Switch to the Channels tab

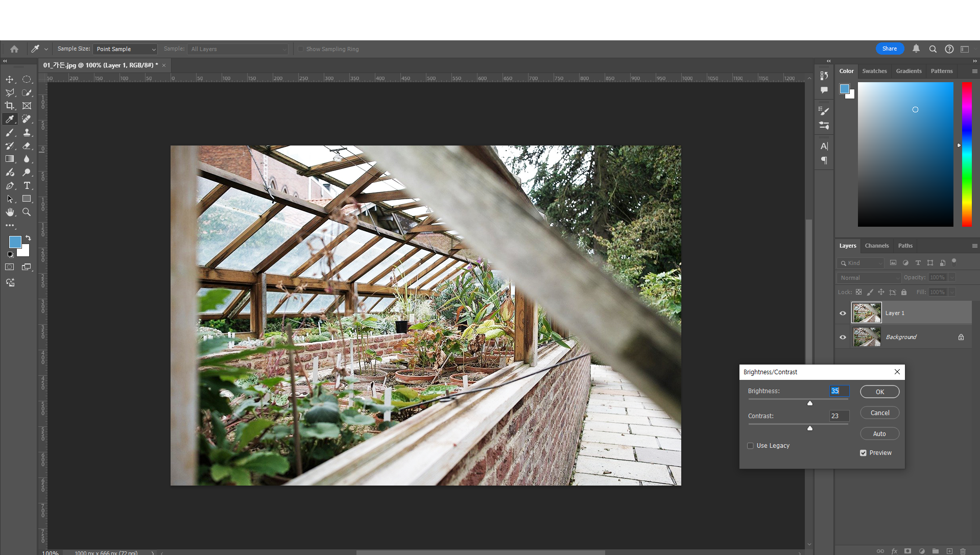877,246
